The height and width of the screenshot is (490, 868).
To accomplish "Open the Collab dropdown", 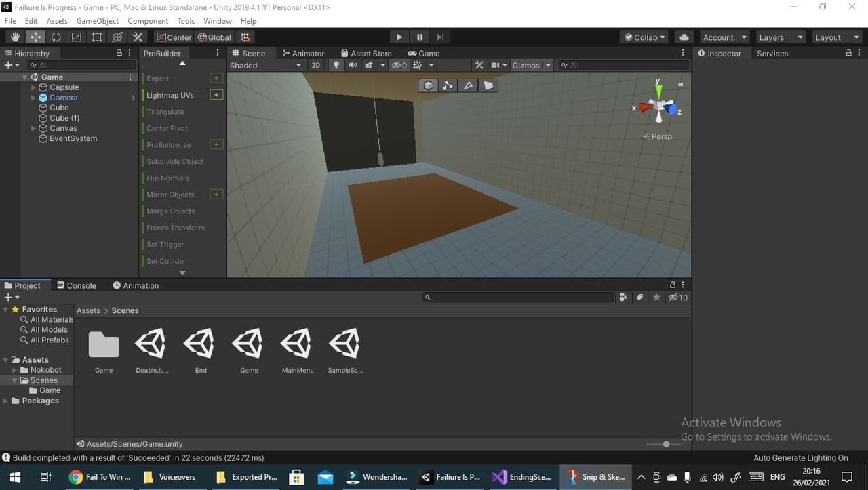I will [x=644, y=37].
